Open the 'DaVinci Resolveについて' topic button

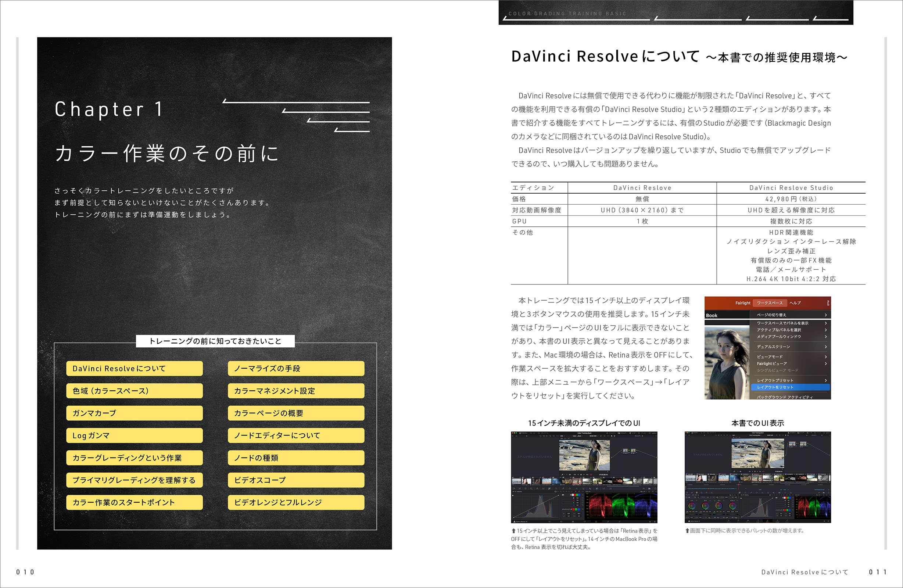[x=134, y=368]
